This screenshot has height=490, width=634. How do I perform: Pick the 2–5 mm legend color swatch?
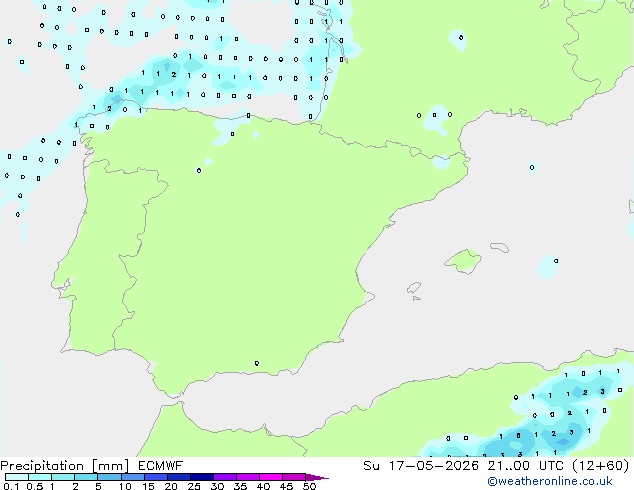click(x=86, y=477)
